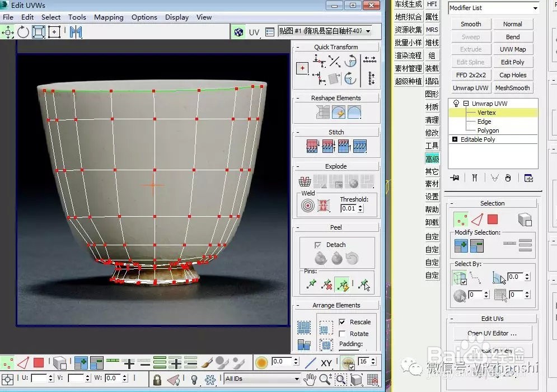Select the Edge sub-object under Unwrap UVW

tap(484, 121)
